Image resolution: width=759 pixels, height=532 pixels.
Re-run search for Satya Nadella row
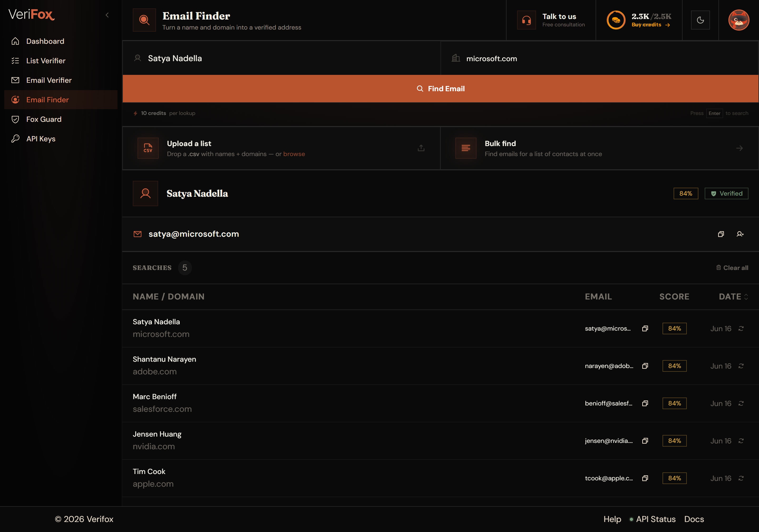741,328
